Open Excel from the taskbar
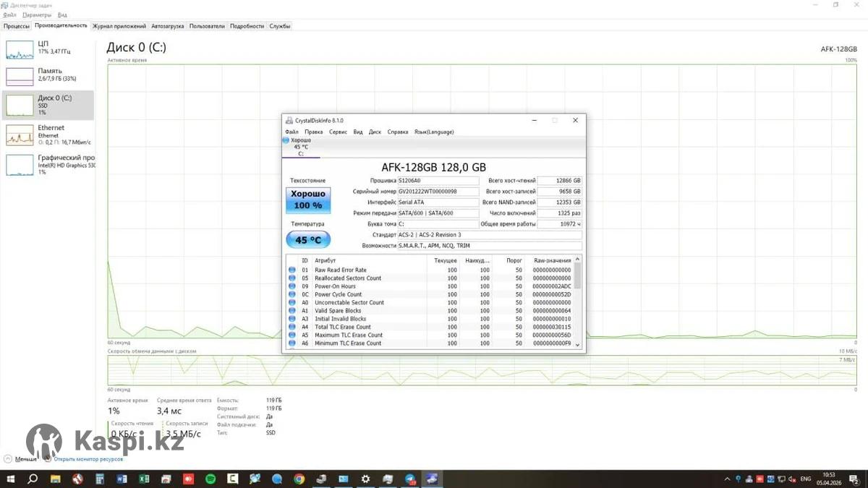The width and height of the screenshot is (868, 488). click(144, 479)
